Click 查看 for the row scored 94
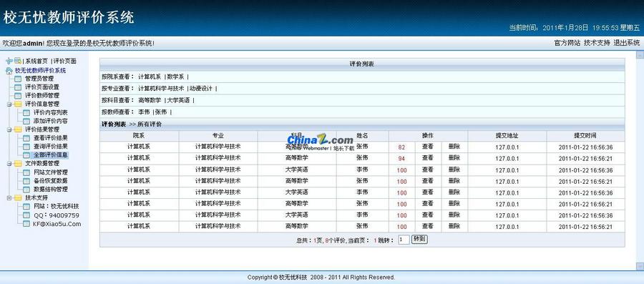 [x=428, y=157]
